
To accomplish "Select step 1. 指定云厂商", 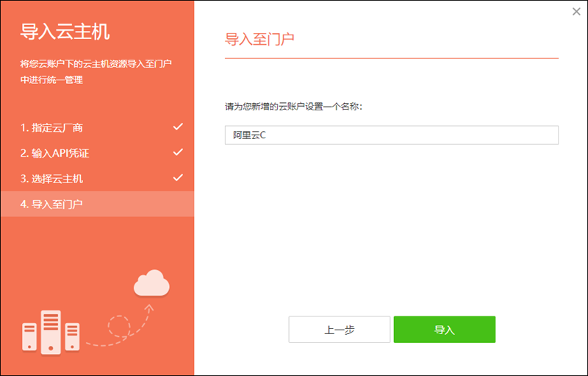I will point(98,127).
